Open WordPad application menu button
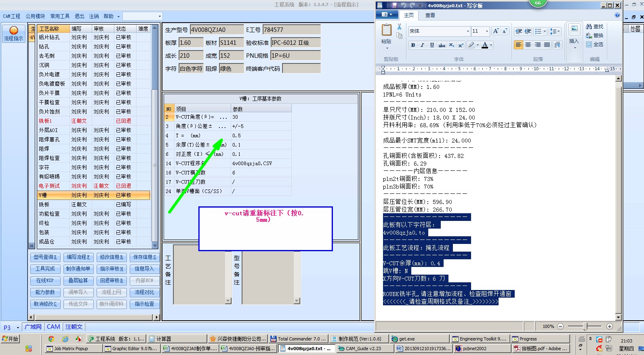The width and height of the screenshot is (644, 355). click(x=387, y=15)
